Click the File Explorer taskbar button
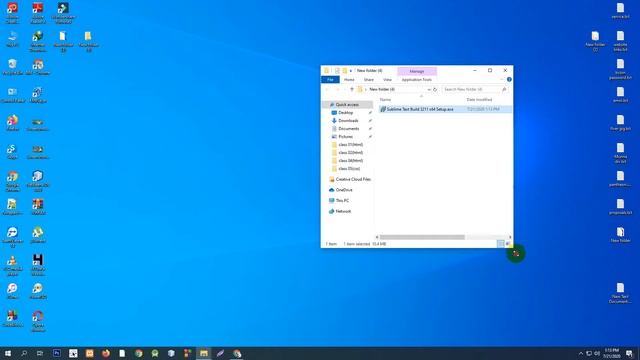 pyautogui.click(x=204, y=353)
